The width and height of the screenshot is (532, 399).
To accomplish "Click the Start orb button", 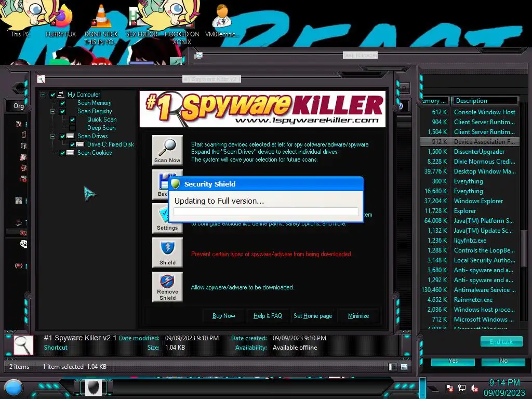I will click(14, 388).
